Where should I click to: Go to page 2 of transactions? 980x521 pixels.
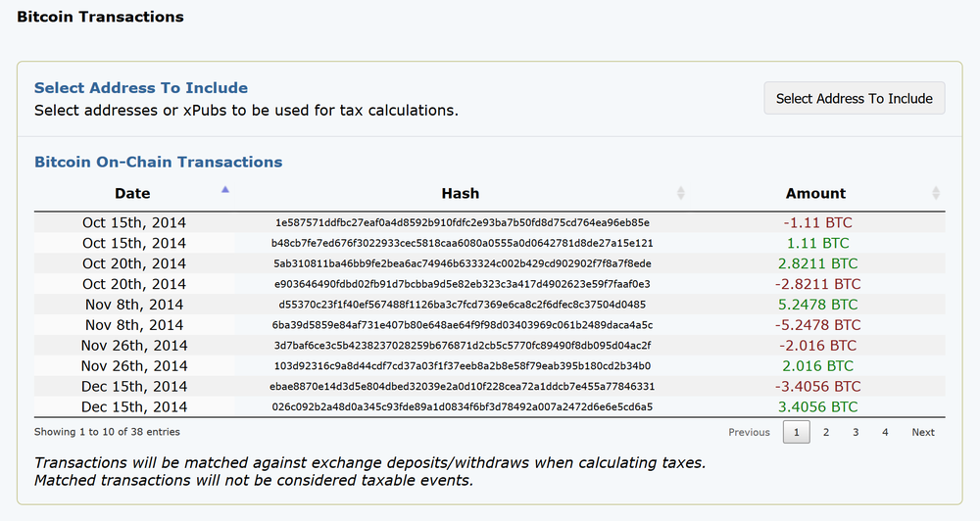(x=826, y=432)
